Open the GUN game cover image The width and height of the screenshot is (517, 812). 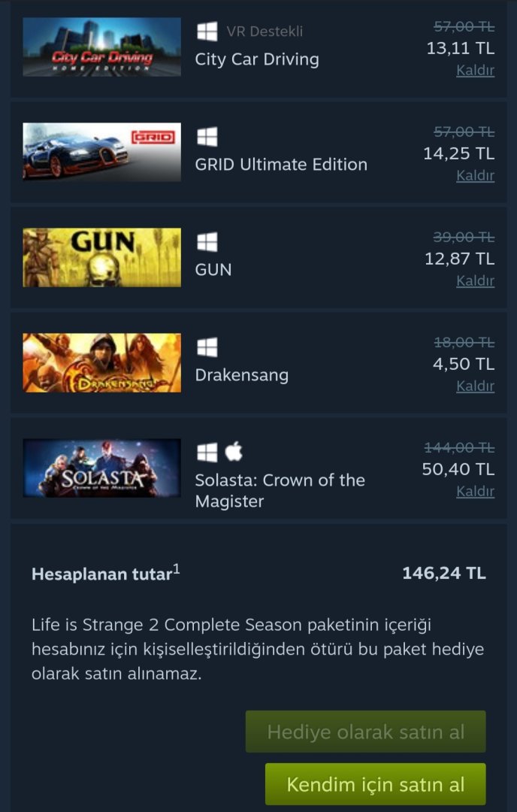[101, 257]
